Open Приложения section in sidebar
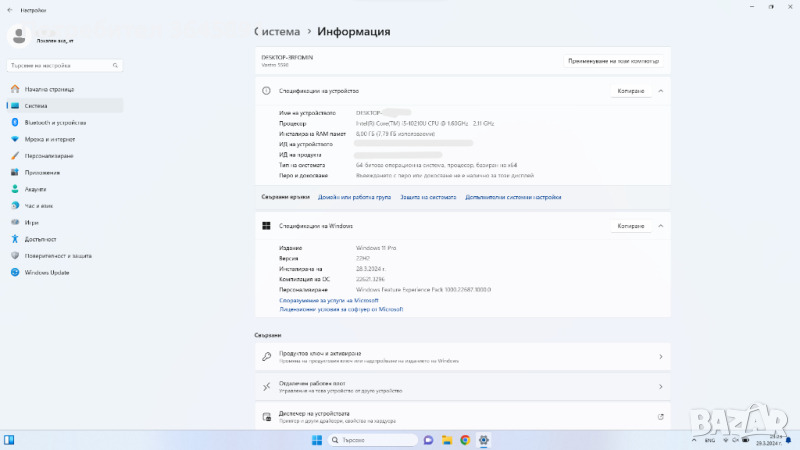Viewport: 800px width, 450px height. point(43,172)
